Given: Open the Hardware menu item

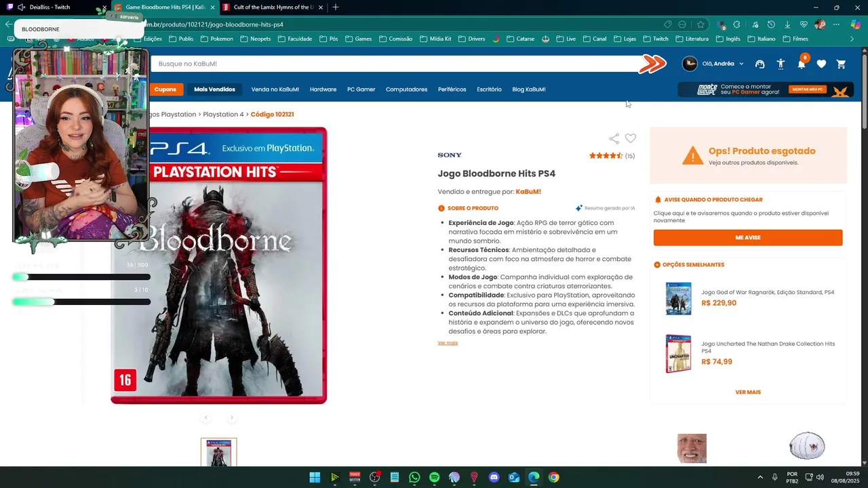Looking at the screenshot, I should click(323, 89).
